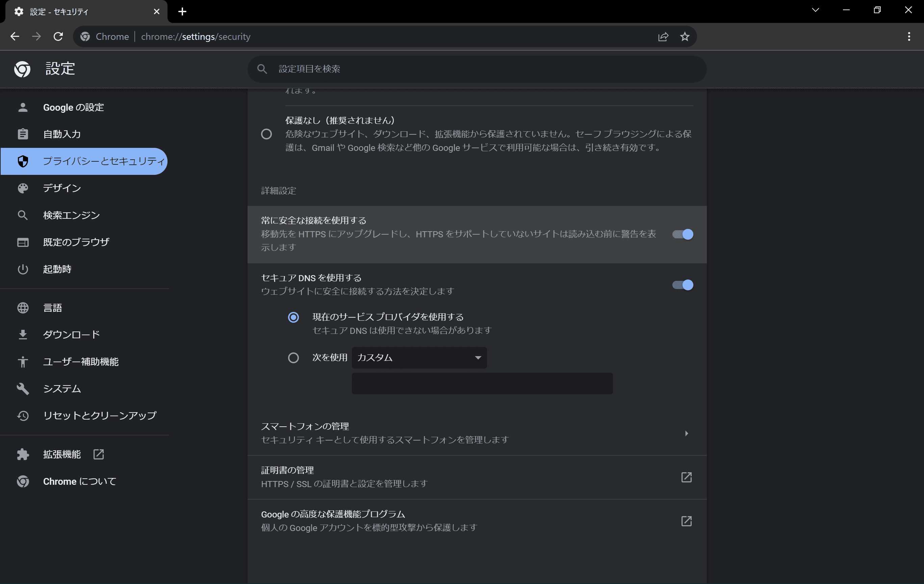Click the 設定項目を検索 search field
Screen dimensions: 924x584
click(x=477, y=69)
